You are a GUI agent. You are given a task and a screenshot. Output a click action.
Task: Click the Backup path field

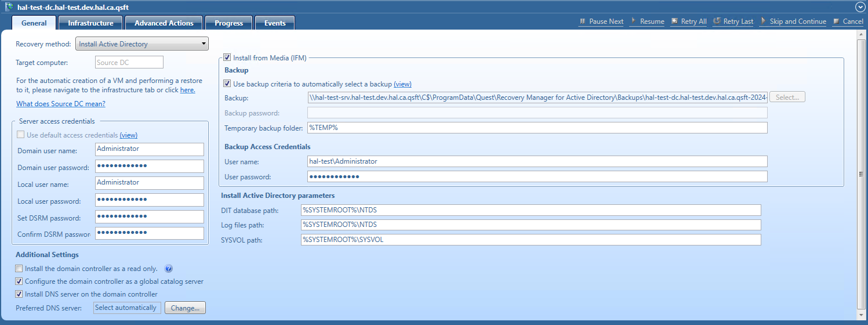click(537, 98)
